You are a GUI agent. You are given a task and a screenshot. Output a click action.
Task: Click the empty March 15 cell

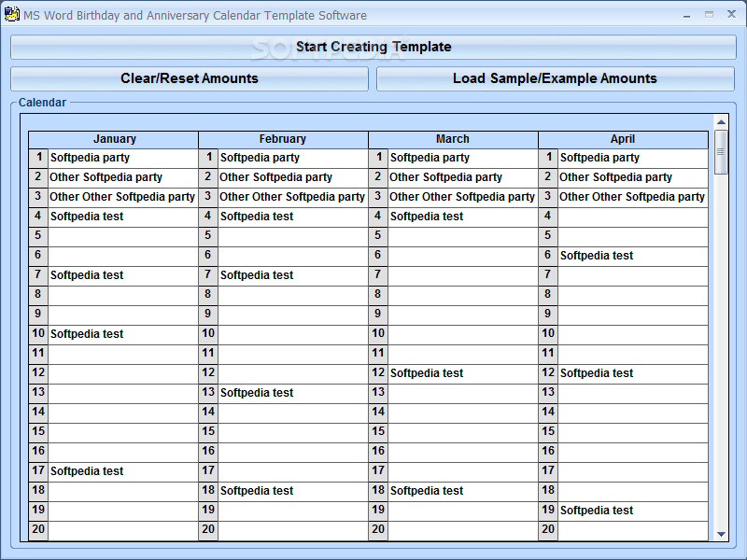(x=463, y=432)
